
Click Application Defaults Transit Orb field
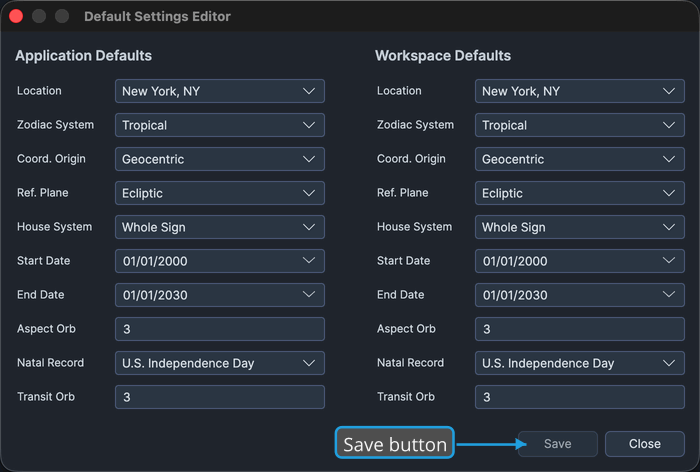(x=220, y=397)
